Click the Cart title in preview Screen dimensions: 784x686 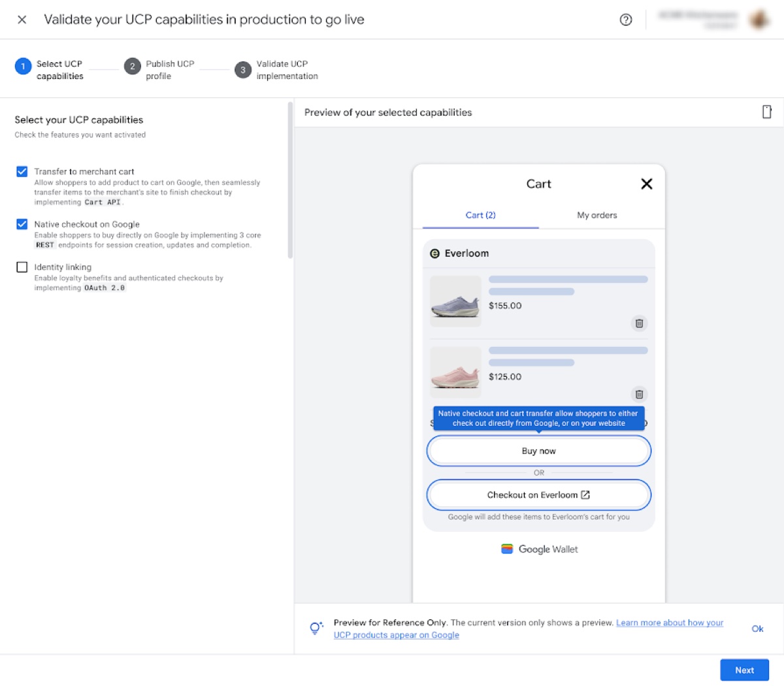pyautogui.click(x=538, y=184)
